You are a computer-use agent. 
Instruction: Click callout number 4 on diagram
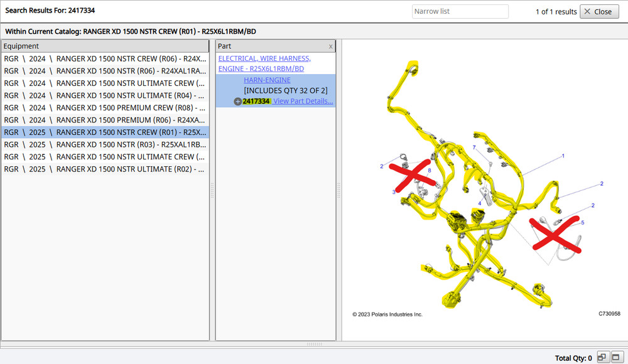[x=479, y=203]
